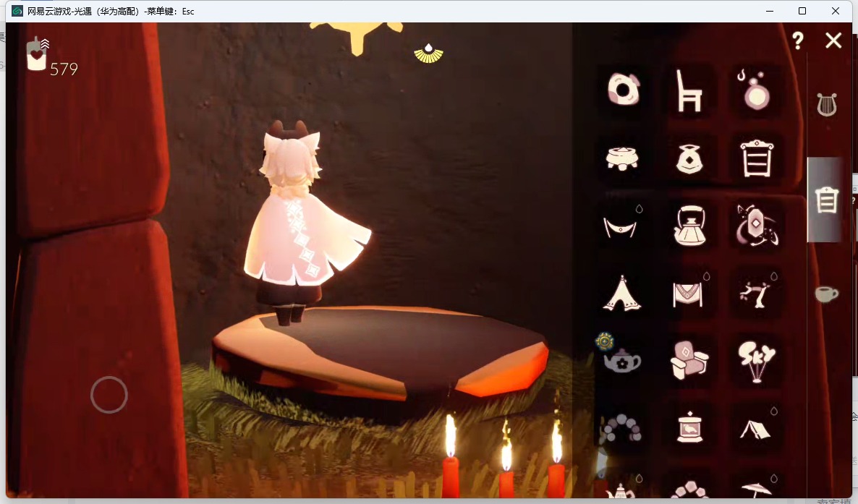Tap the virtual joystick circle
The image size is (858, 504).
109,395
